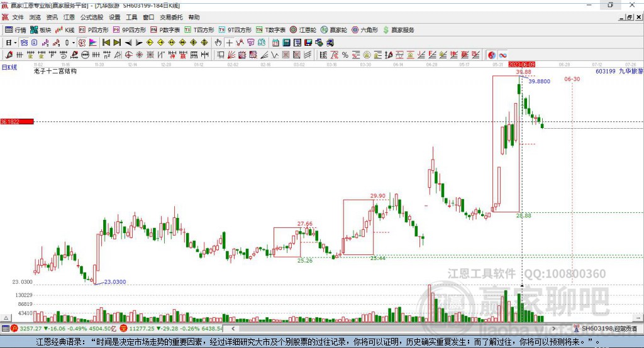This screenshot has width=644, height=348.
Task: Open the 设置 menu
Action: coord(114,17)
